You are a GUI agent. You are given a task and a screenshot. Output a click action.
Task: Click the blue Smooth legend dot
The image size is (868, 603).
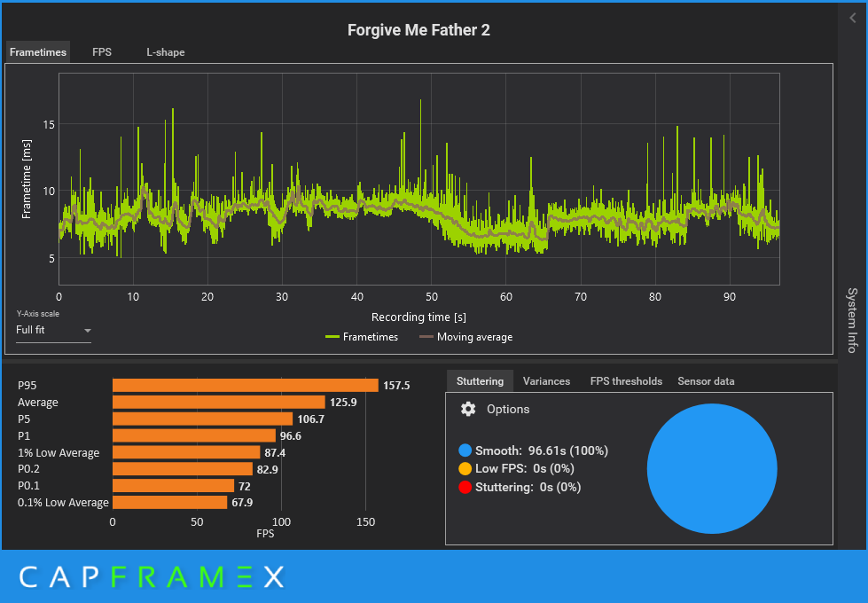(465, 450)
